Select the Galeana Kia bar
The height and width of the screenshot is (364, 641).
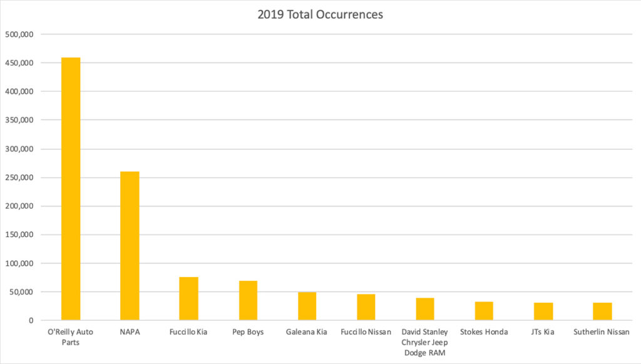click(x=307, y=306)
